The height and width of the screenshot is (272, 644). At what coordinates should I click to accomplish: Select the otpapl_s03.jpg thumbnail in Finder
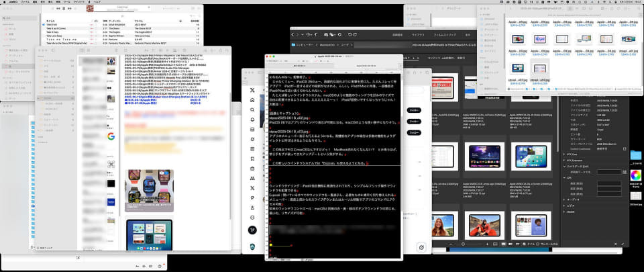coord(539,71)
